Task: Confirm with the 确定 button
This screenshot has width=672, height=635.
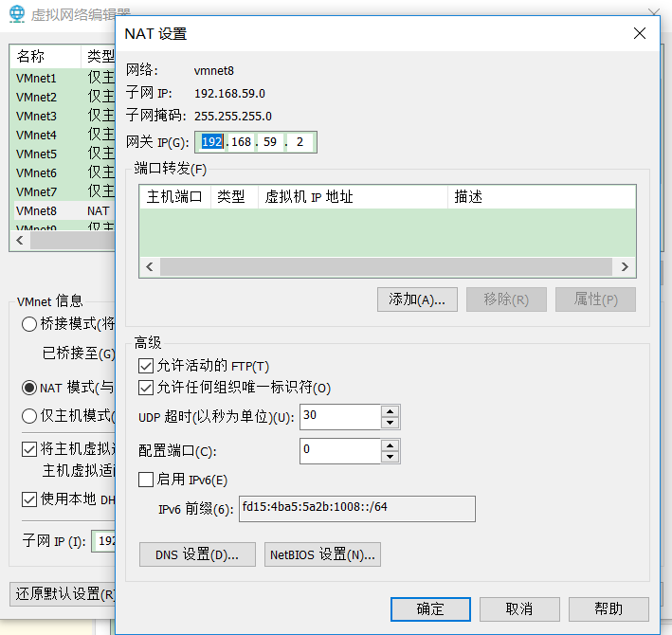Action: tap(430, 608)
